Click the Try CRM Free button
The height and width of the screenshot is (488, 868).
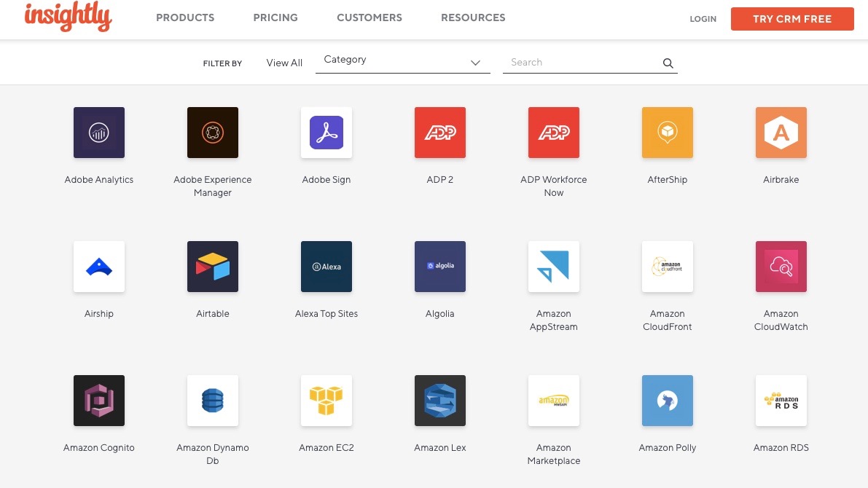(x=792, y=19)
